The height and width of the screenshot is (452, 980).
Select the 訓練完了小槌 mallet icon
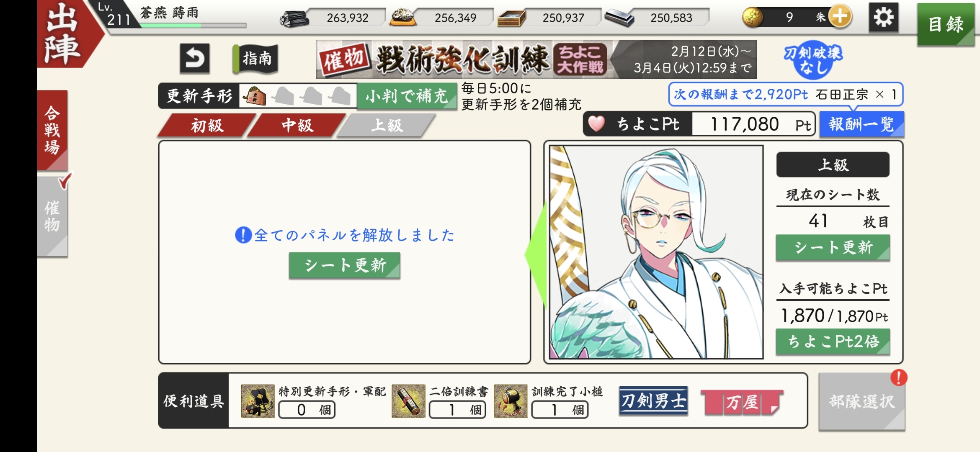click(x=511, y=401)
